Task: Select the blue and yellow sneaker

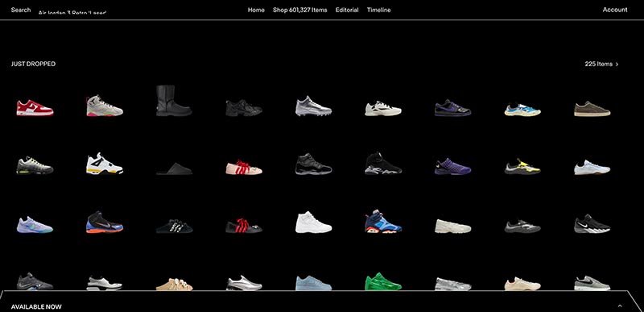Action: tap(522, 110)
